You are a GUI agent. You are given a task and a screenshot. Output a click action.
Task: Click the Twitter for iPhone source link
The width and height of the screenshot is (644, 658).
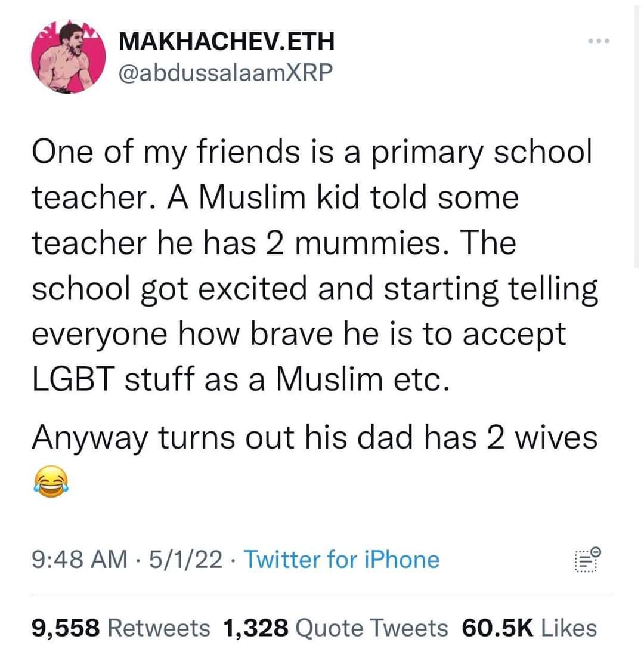[341, 560]
